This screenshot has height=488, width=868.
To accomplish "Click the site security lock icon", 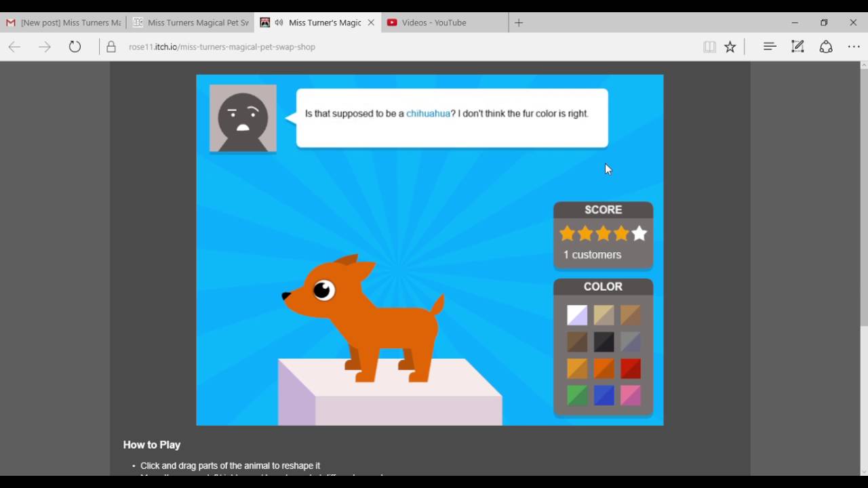I will [111, 47].
